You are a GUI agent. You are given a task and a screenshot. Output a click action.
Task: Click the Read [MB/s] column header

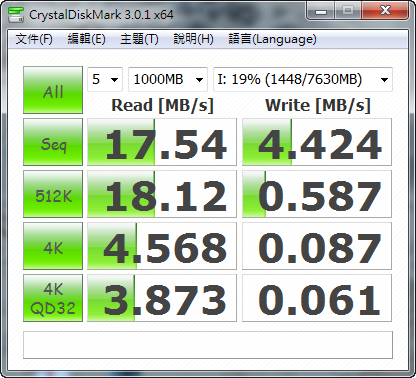coord(162,105)
